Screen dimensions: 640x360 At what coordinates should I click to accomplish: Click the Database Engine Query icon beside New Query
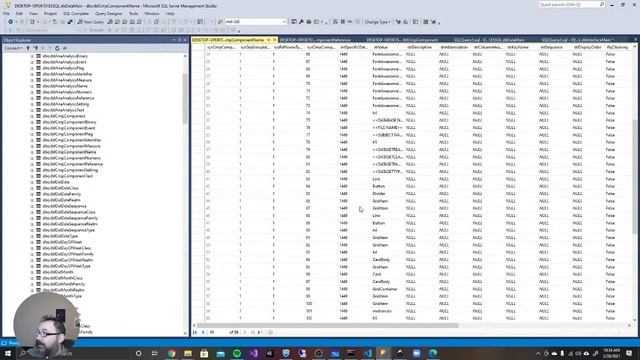110,22
